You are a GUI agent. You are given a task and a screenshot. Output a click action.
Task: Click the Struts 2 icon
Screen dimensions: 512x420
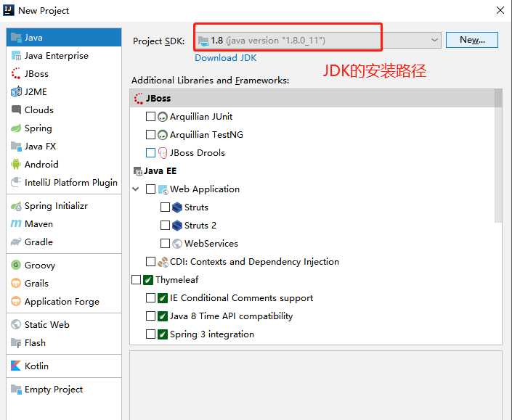point(176,226)
